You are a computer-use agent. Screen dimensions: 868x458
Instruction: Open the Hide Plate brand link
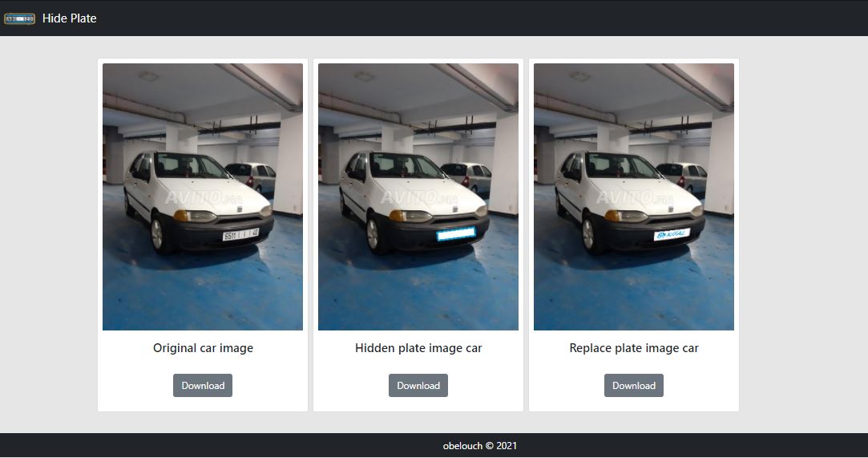(69, 18)
